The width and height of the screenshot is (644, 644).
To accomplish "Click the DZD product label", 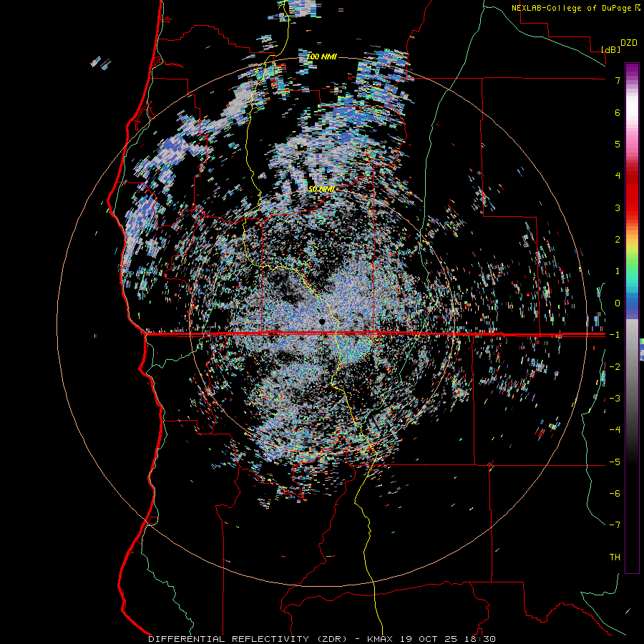I will 629,43.
